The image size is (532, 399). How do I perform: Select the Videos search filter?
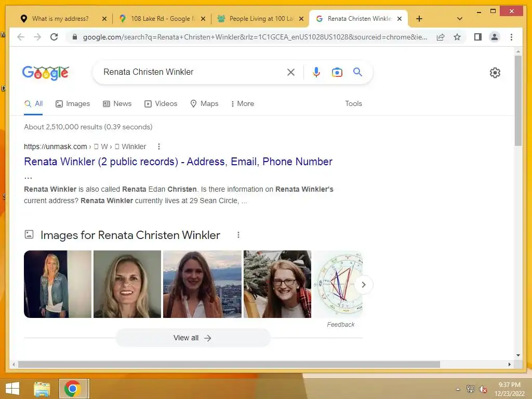pos(161,104)
